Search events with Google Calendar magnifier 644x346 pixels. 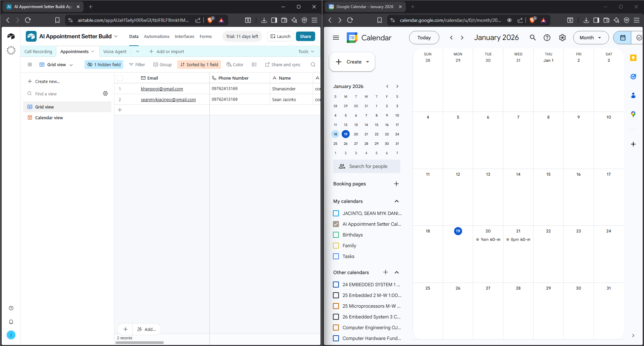[x=533, y=38]
